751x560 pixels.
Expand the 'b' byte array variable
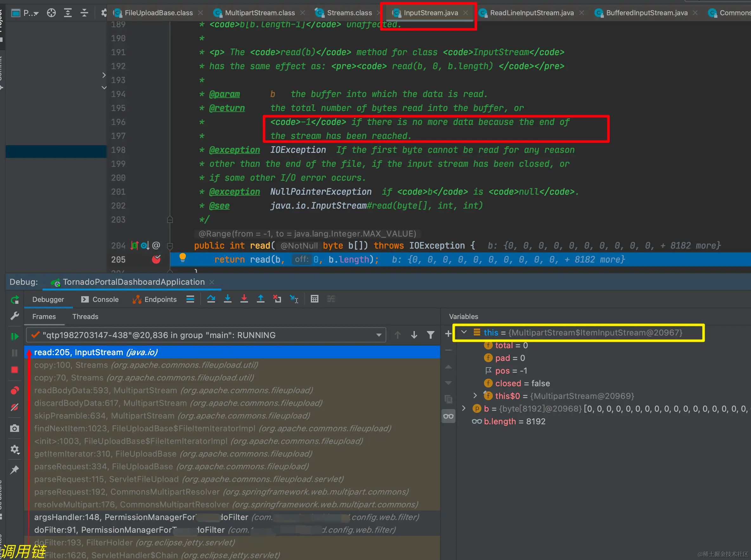click(x=464, y=408)
